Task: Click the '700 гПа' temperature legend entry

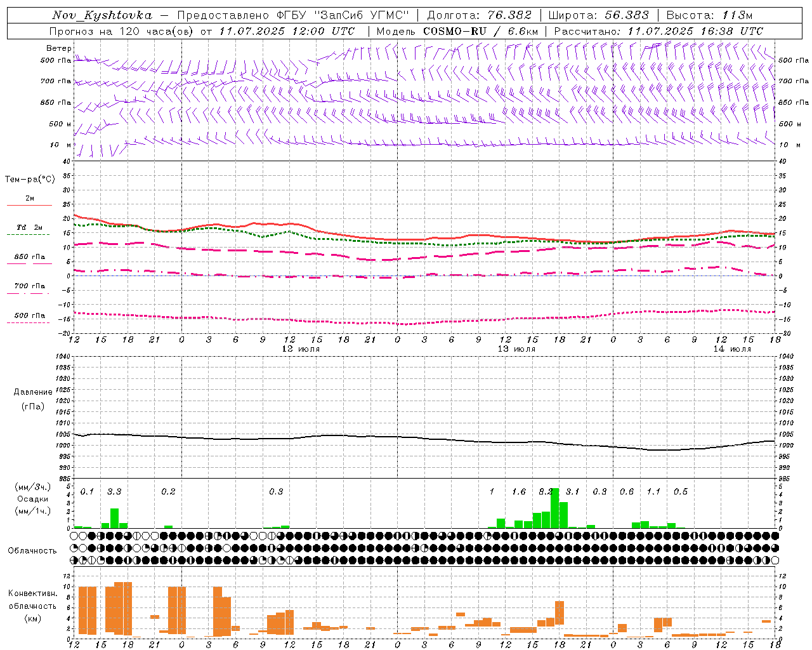Action: [x=30, y=286]
